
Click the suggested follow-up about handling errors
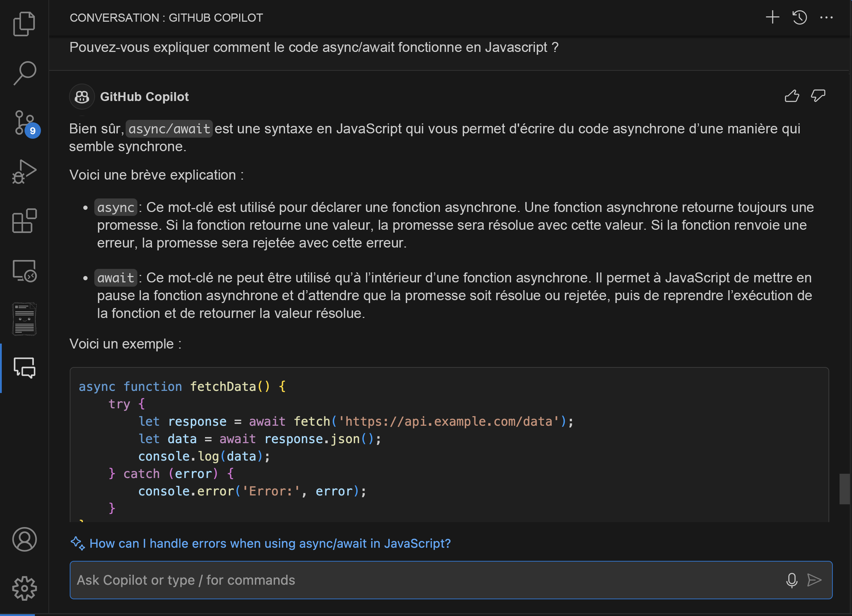(270, 543)
